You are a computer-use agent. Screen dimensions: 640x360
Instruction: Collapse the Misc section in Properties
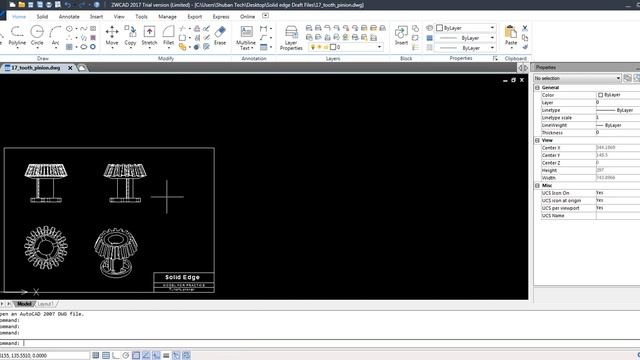(x=537, y=185)
